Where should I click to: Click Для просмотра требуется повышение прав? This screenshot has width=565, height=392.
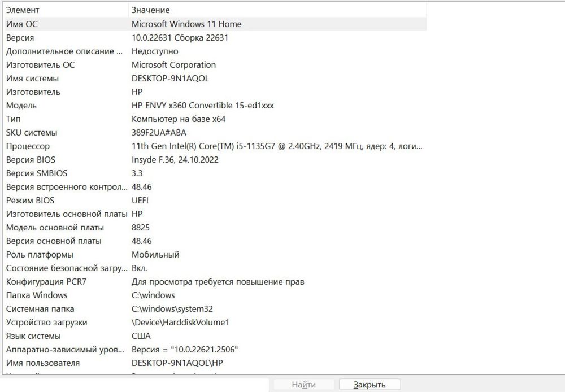(218, 282)
